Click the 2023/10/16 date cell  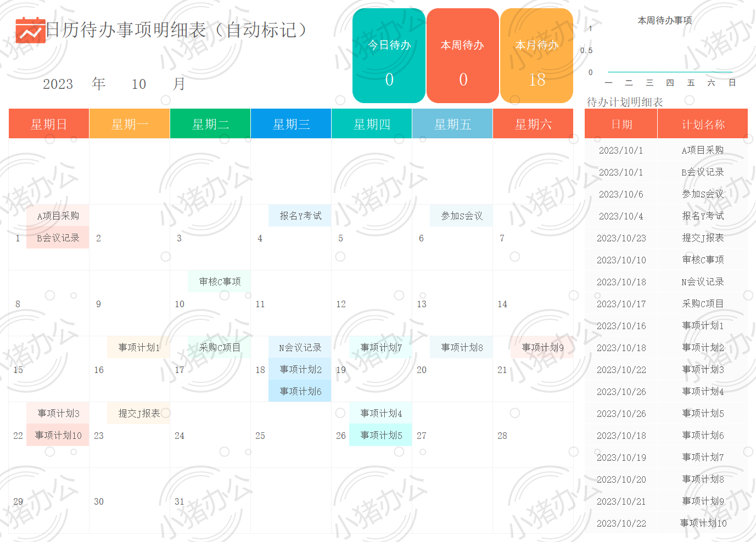621,326
